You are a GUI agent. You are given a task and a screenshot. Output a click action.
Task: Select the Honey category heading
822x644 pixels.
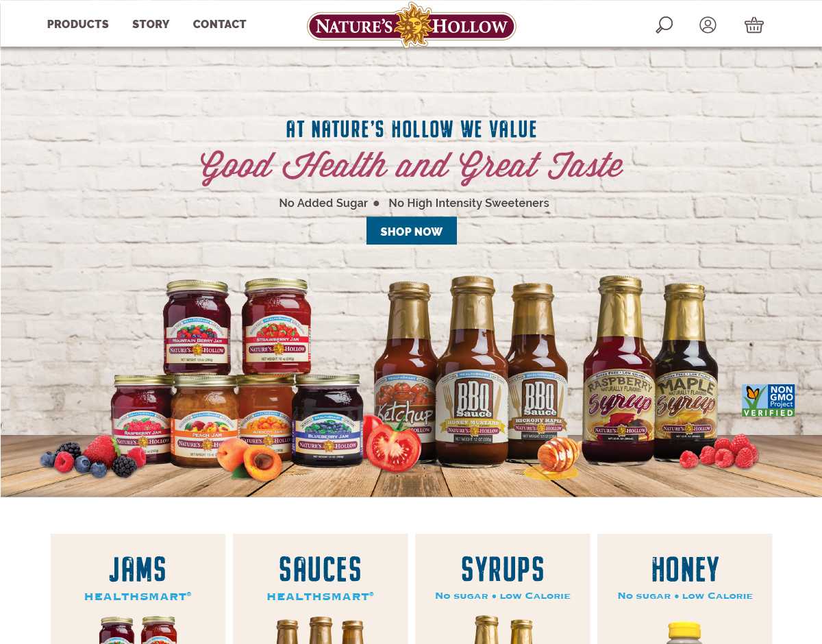[685, 569]
